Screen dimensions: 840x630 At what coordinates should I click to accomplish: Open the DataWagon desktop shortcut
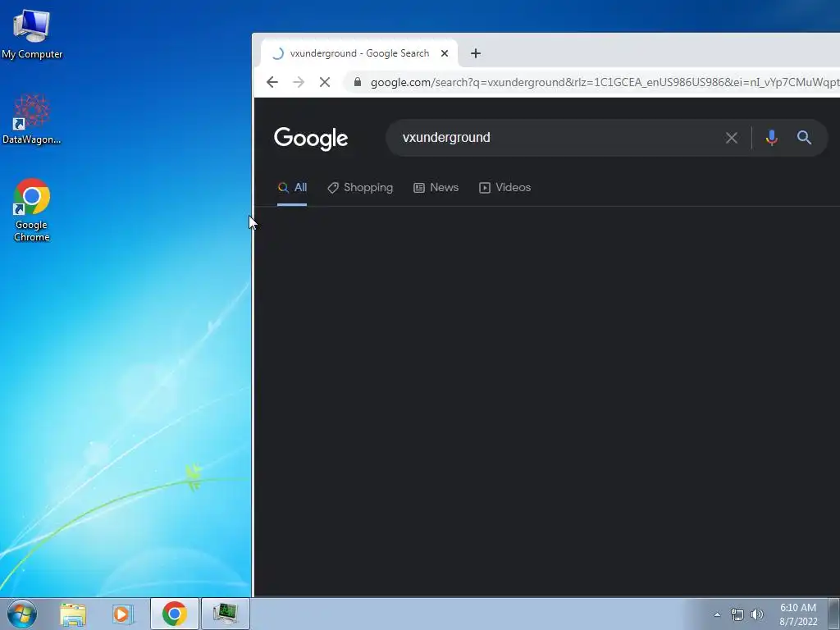[32, 119]
